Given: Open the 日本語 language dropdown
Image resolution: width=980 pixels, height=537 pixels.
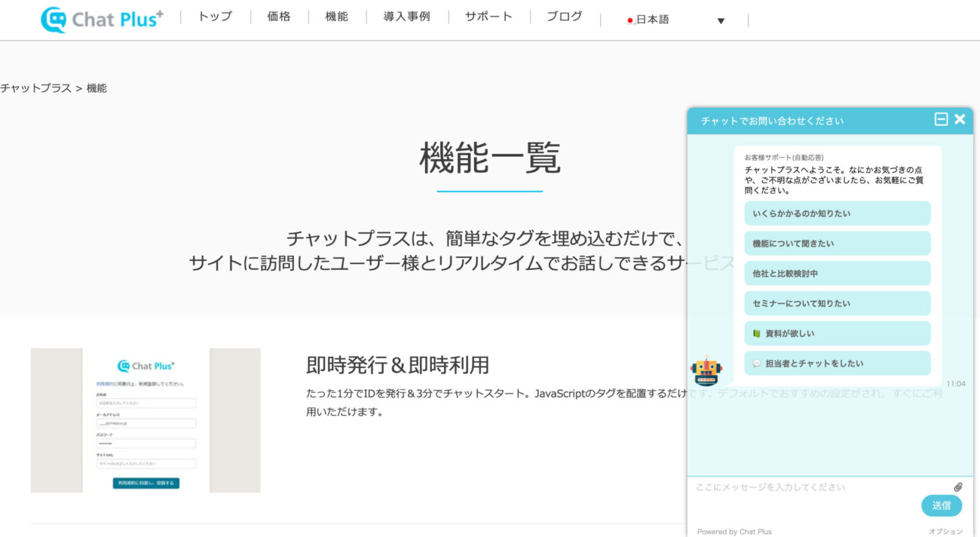Looking at the screenshot, I should [653, 20].
